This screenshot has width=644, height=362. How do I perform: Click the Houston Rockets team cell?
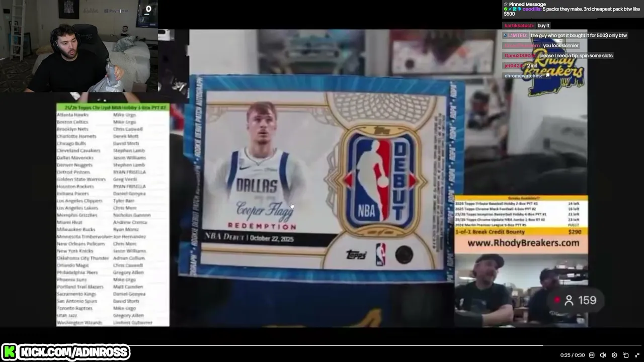(x=75, y=187)
